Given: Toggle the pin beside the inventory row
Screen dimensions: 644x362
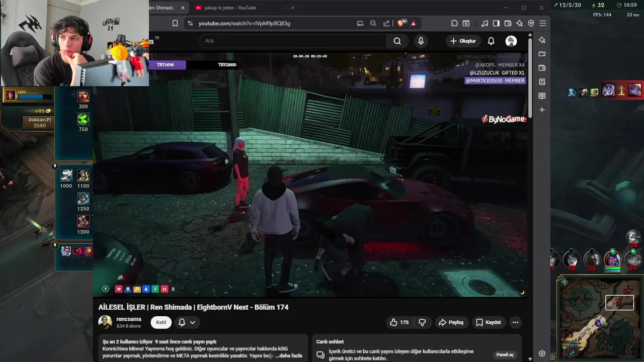Looking at the screenshot, I should click(x=55, y=245).
